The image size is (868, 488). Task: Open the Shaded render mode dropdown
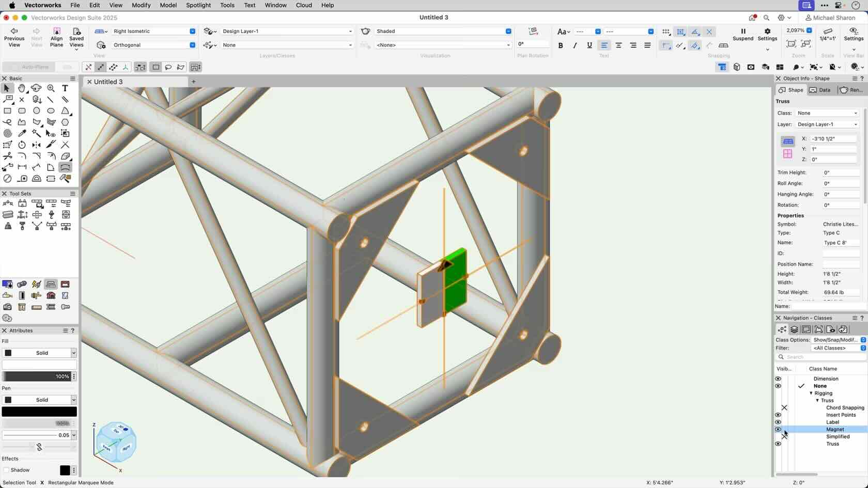(443, 31)
